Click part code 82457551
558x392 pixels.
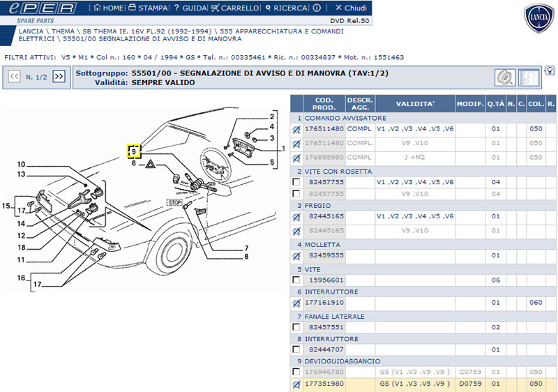point(326,327)
